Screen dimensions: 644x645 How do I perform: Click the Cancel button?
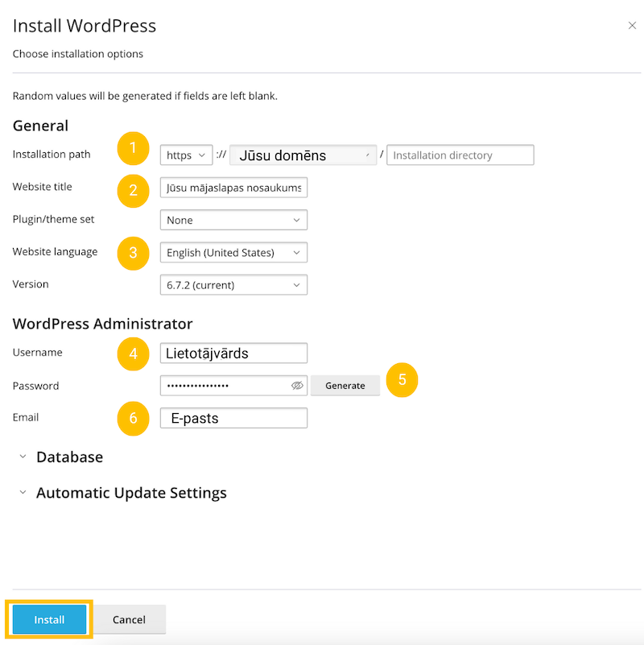tap(129, 620)
